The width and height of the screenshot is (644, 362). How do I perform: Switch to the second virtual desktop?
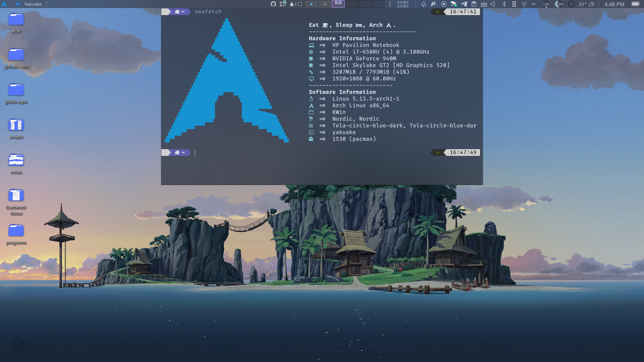point(325,4)
